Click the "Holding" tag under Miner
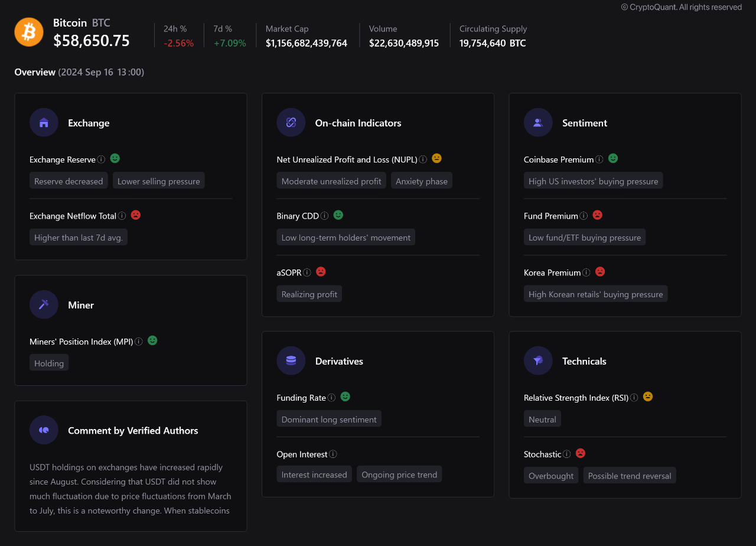The image size is (756, 546). [x=49, y=363]
